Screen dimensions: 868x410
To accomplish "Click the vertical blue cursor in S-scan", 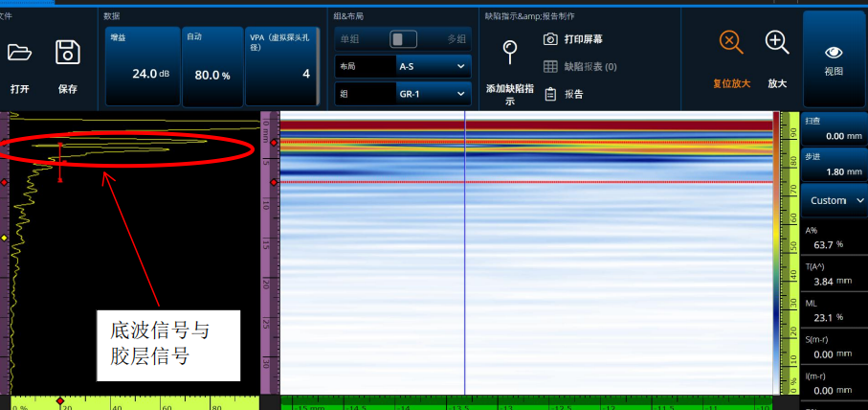I will tap(464, 253).
